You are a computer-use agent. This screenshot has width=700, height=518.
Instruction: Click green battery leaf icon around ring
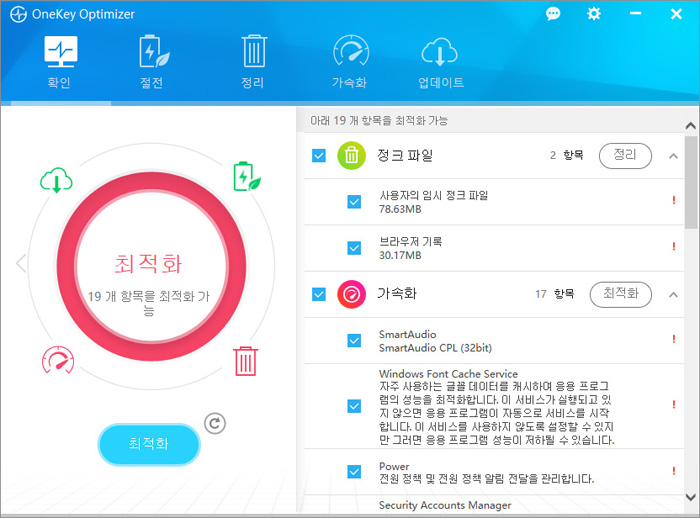pyautogui.click(x=247, y=176)
